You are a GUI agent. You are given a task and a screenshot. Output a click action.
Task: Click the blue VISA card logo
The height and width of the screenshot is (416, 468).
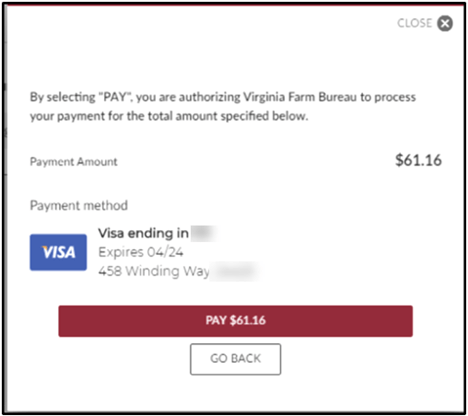[58, 252]
